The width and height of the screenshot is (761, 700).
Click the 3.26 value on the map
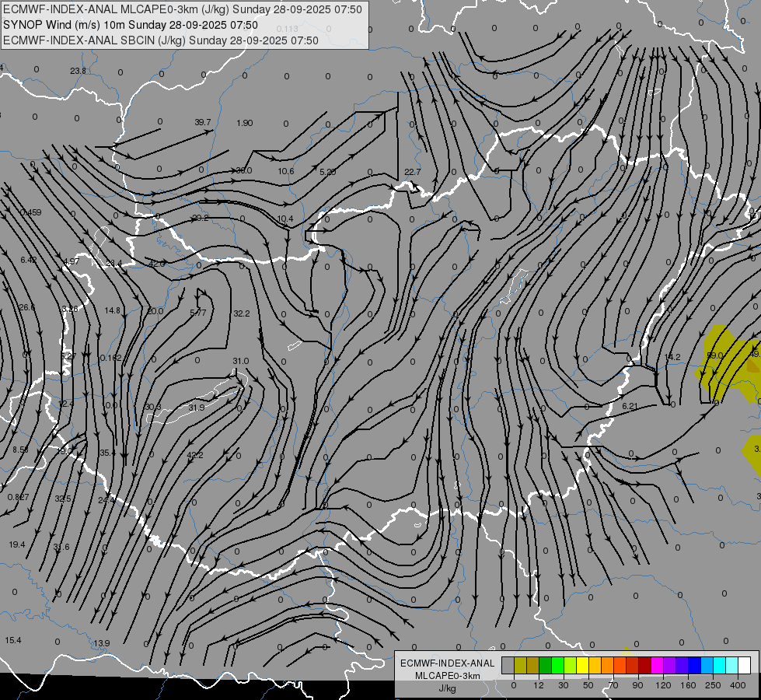[70, 309]
